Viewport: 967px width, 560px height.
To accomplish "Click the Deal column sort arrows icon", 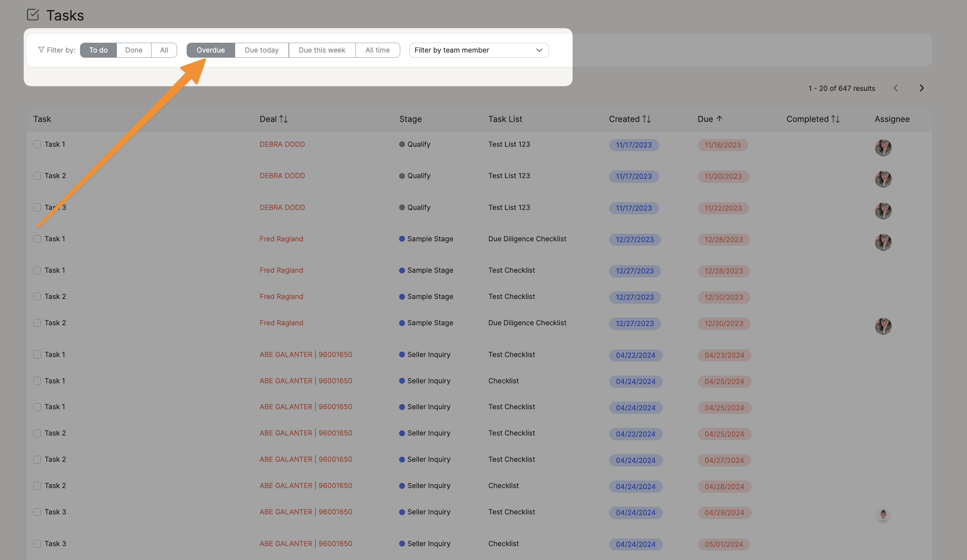I will [x=284, y=119].
